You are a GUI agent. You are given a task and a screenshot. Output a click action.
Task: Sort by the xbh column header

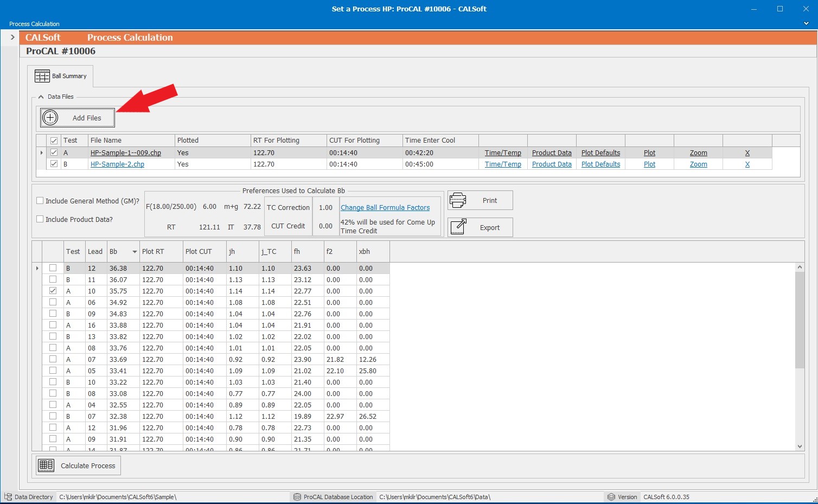(x=373, y=252)
